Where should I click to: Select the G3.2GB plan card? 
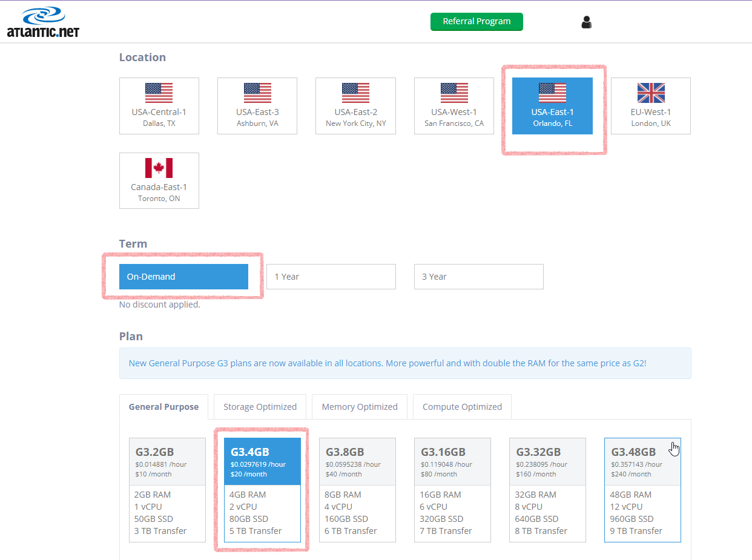[x=167, y=490]
